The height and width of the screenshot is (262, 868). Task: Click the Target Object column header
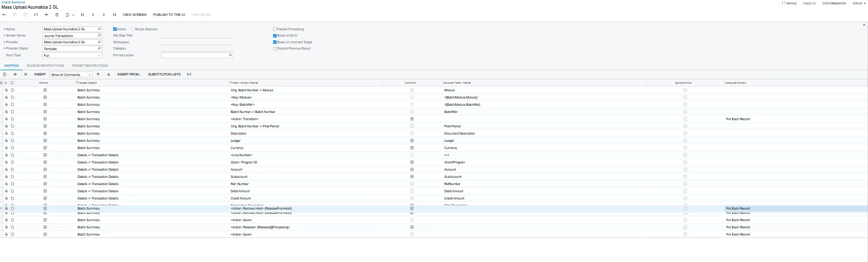(88, 83)
